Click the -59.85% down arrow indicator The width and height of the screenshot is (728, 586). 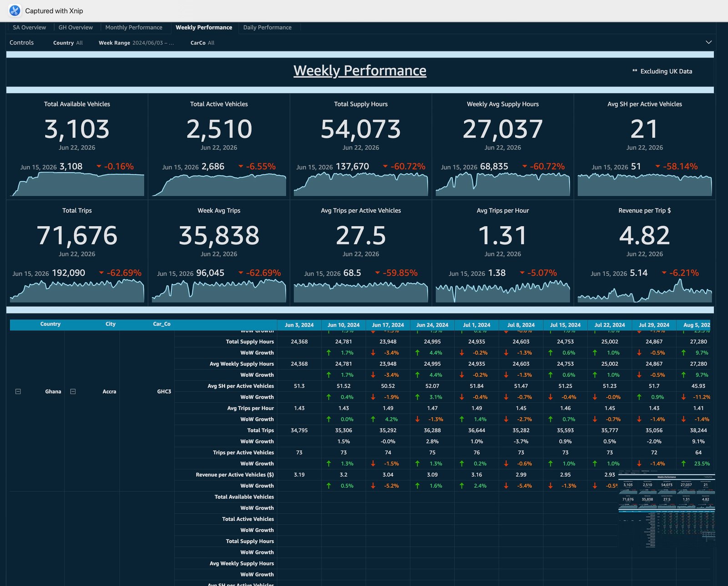[x=377, y=273]
